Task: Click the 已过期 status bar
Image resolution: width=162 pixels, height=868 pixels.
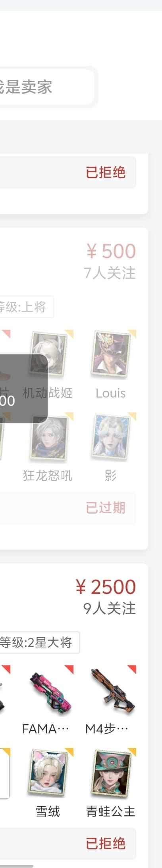Action: 67,508
